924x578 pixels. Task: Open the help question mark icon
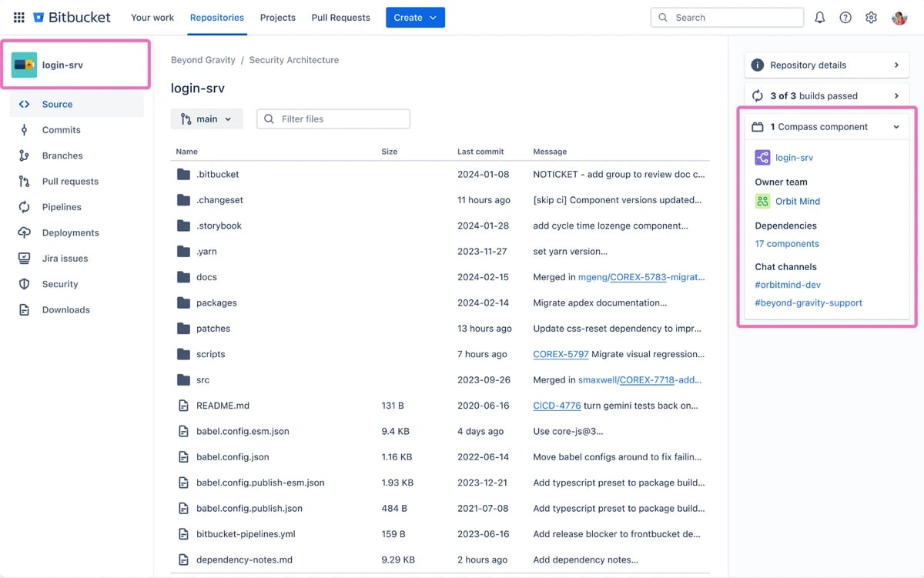pyautogui.click(x=845, y=18)
